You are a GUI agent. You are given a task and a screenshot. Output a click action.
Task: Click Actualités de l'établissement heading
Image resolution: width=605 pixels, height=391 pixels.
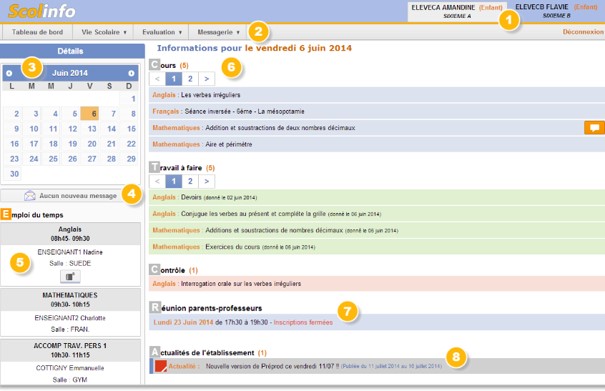tap(208, 352)
